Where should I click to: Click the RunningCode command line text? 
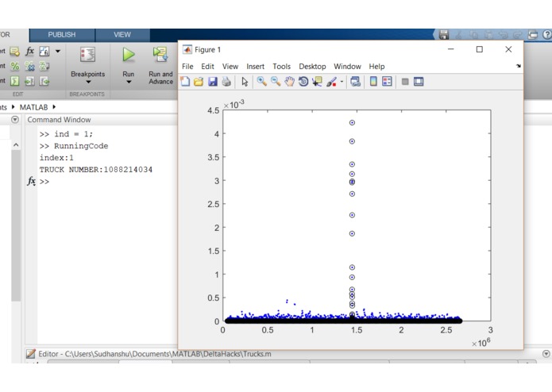(81, 146)
